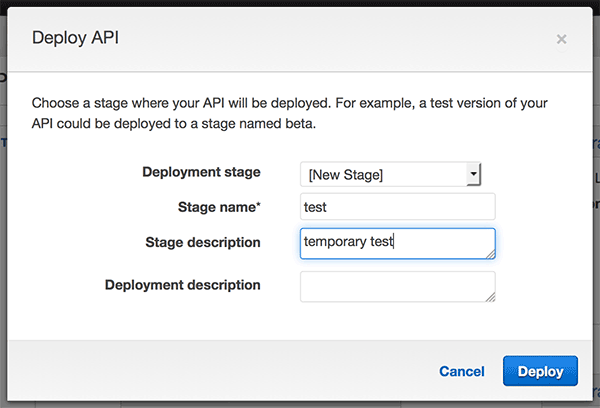Grab the Stage description resize handle
The width and height of the screenshot is (600, 408).
point(491,255)
